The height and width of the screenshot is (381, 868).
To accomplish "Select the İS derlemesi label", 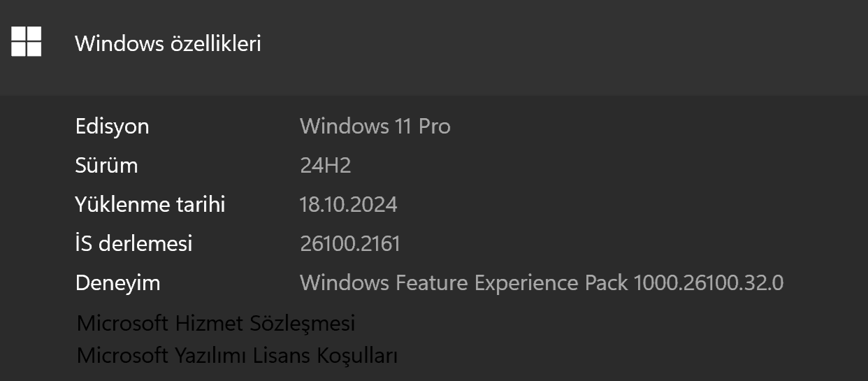I will (133, 244).
